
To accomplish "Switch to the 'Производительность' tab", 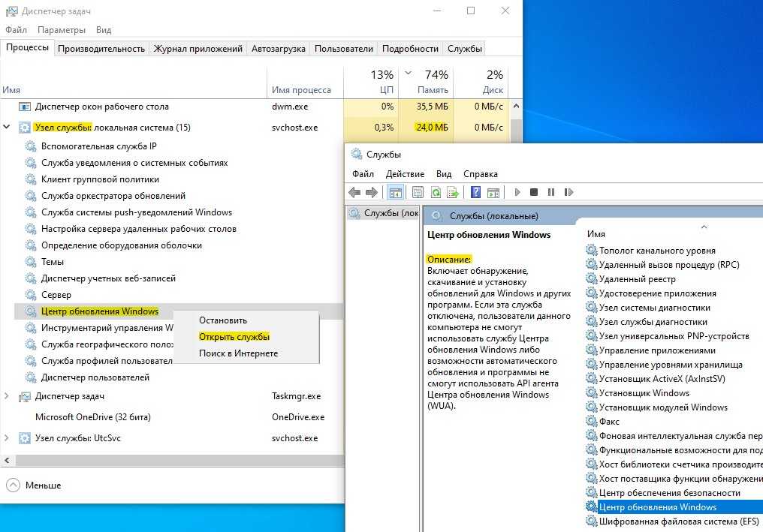I will coord(101,48).
